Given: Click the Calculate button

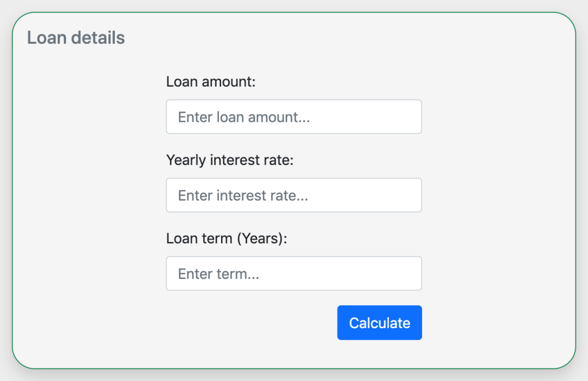Looking at the screenshot, I should [379, 322].
